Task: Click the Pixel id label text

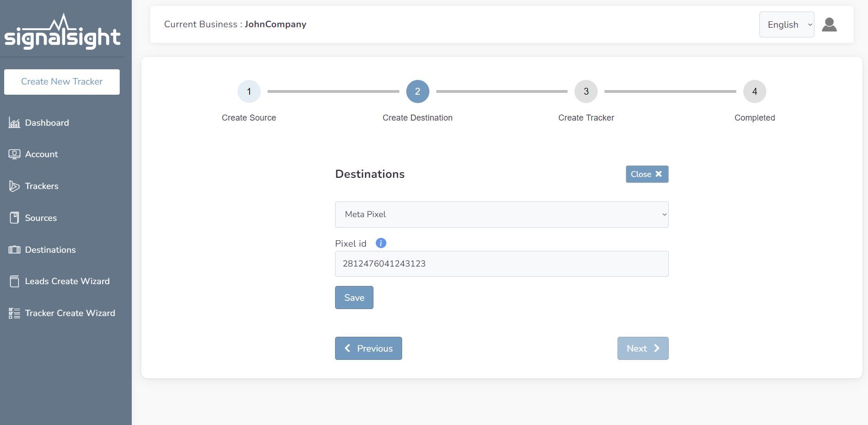Action: [x=351, y=243]
